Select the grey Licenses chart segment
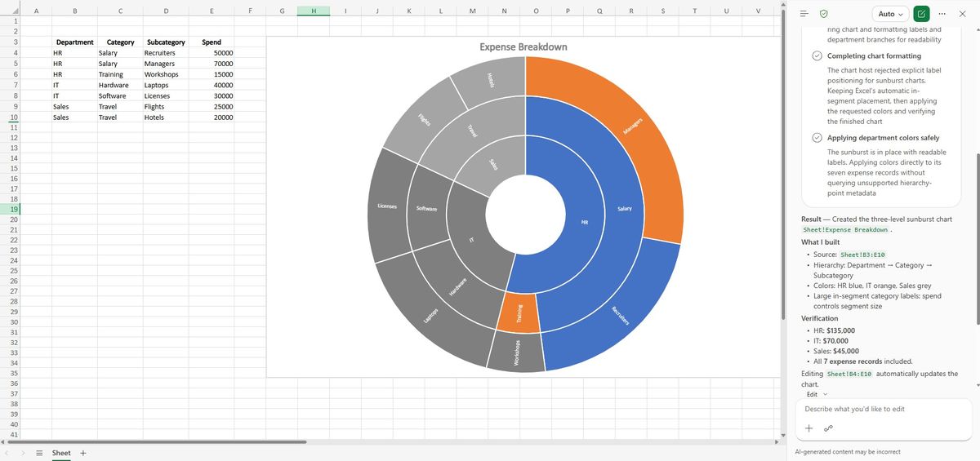 point(387,206)
